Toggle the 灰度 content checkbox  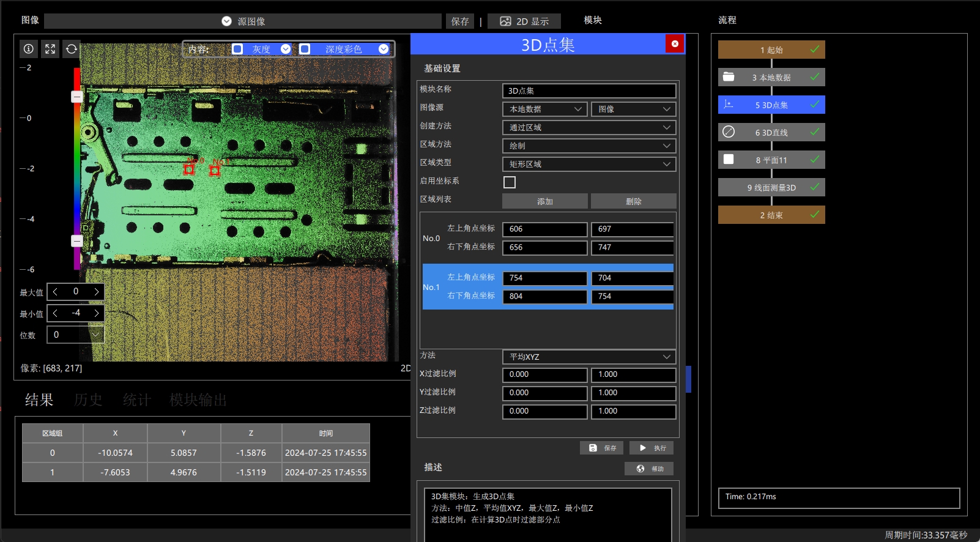237,49
